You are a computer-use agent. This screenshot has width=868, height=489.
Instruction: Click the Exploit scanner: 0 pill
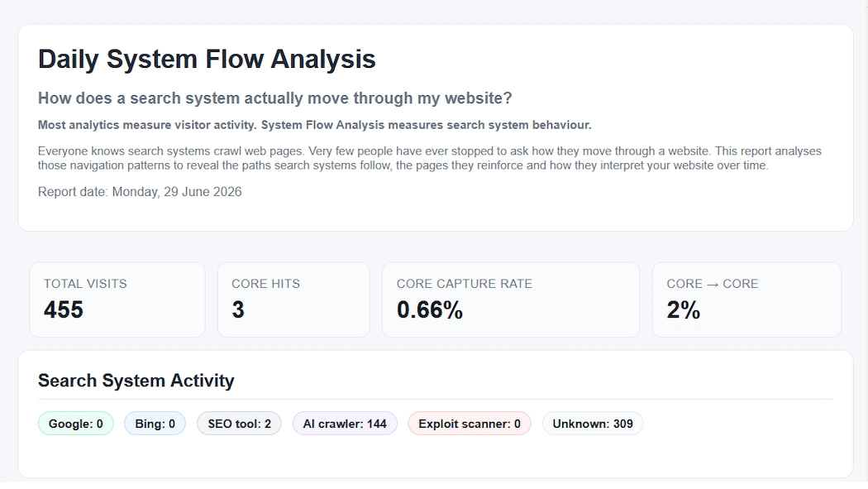point(470,424)
